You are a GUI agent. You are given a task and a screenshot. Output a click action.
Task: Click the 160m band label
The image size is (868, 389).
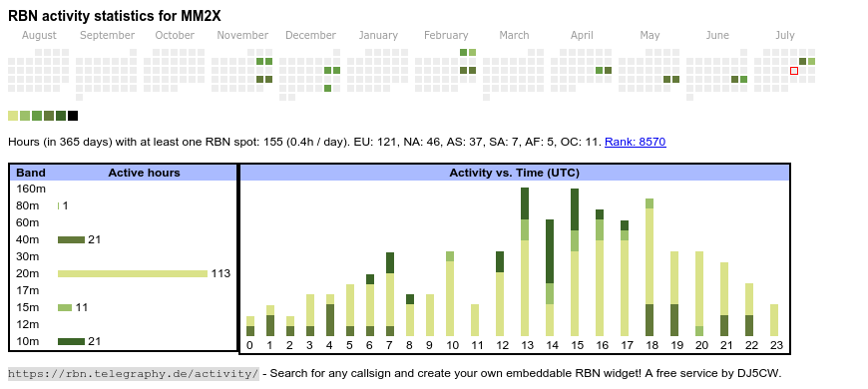[31, 189]
